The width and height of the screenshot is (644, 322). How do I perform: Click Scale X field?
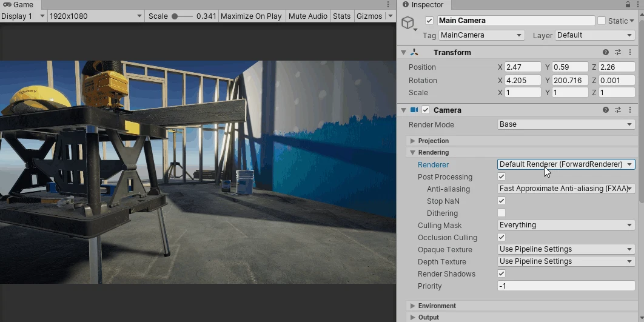tap(523, 92)
